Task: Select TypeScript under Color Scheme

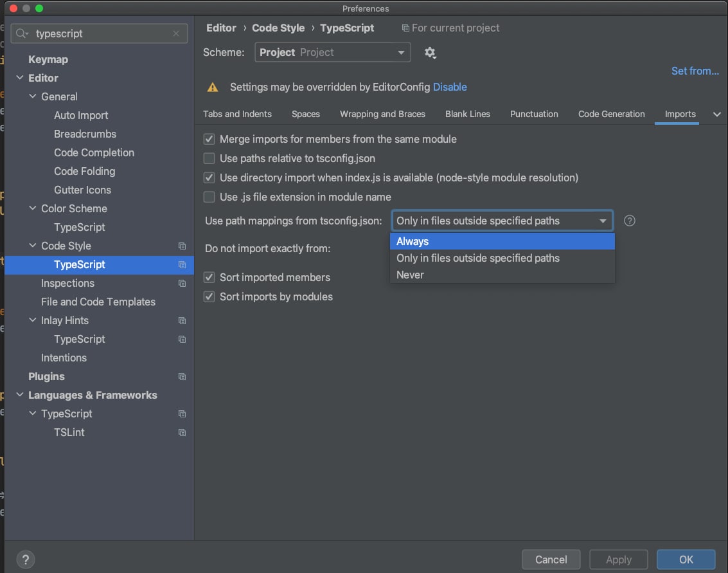Action: tap(80, 227)
